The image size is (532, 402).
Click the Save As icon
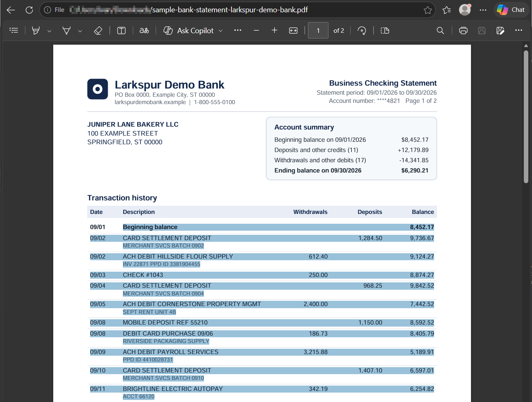click(500, 30)
